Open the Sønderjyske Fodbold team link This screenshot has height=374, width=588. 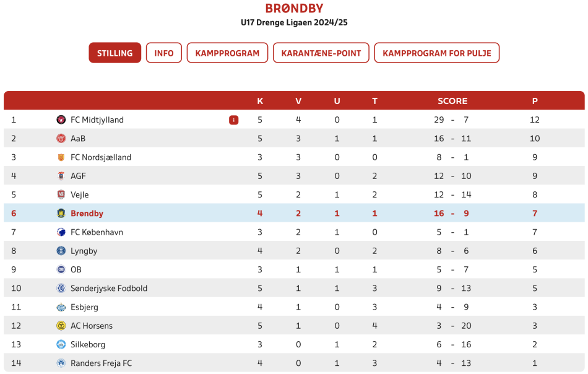tap(109, 289)
